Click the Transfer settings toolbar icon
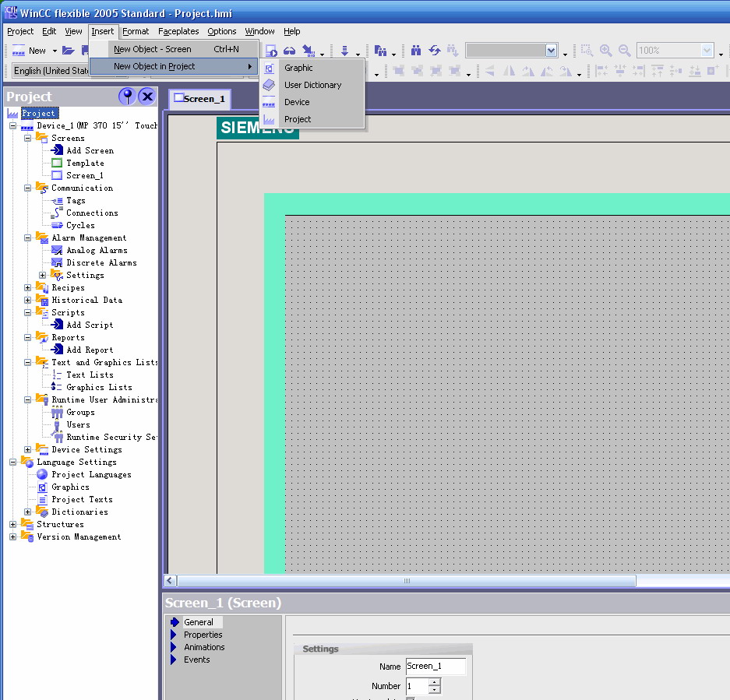730x700 pixels. [x=309, y=51]
